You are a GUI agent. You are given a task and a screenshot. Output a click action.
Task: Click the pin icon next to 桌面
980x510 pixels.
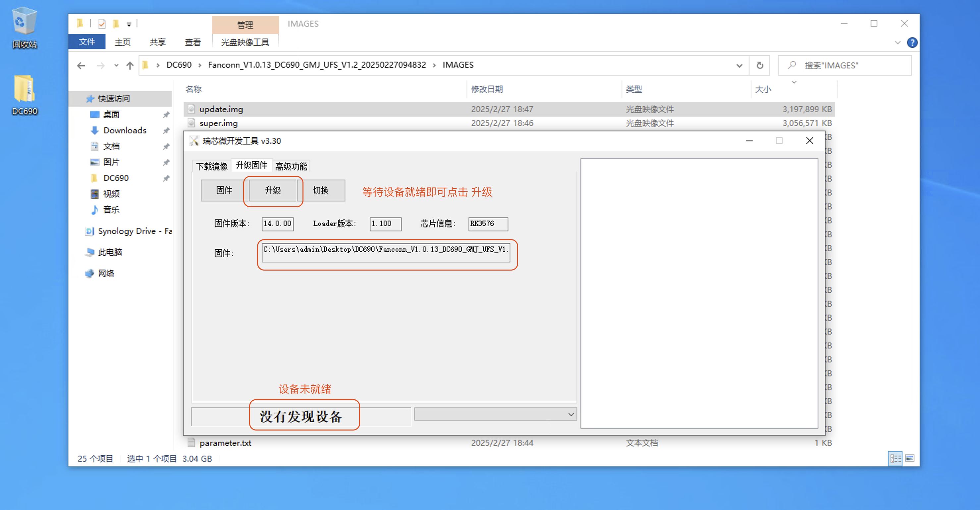click(166, 115)
